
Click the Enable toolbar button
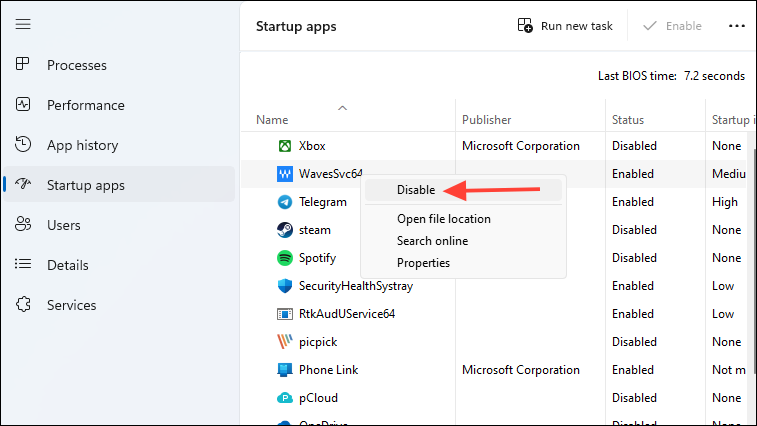pyautogui.click(x=672, y=26)
